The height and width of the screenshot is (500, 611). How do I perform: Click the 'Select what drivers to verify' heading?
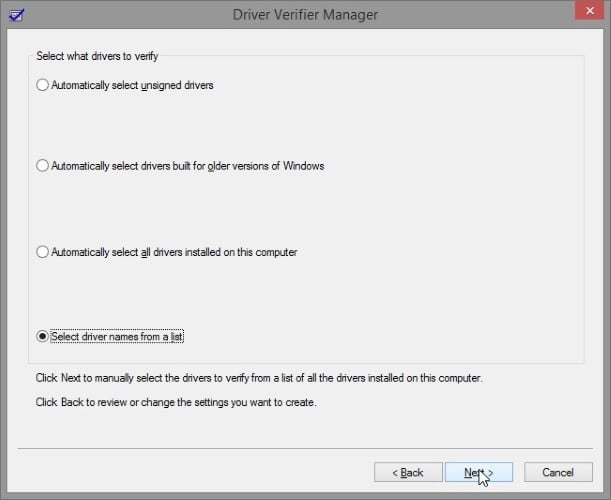(x=97, y=56)
